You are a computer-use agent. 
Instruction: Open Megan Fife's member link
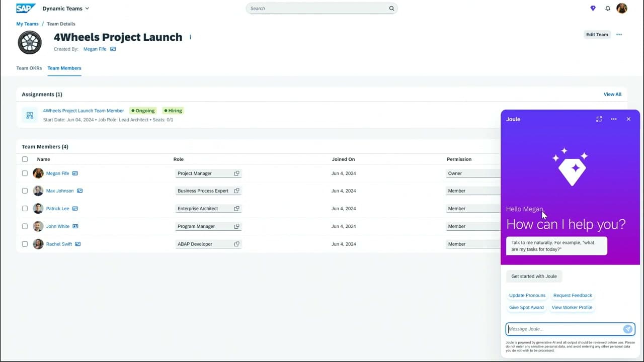point(58,173)
